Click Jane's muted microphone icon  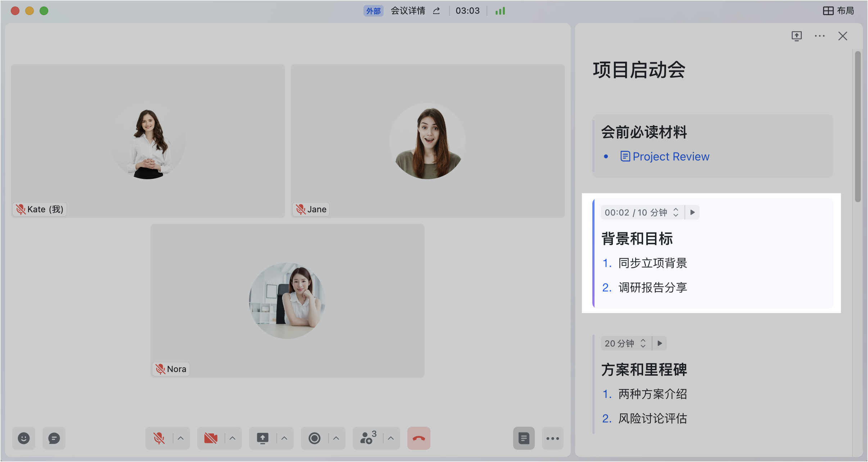coord(301,209)
